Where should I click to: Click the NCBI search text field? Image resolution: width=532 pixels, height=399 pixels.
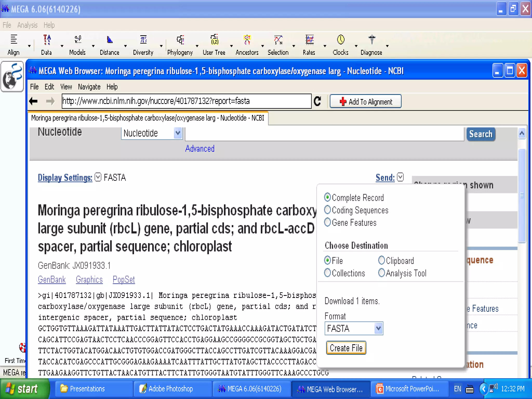[x=324, y=134]
